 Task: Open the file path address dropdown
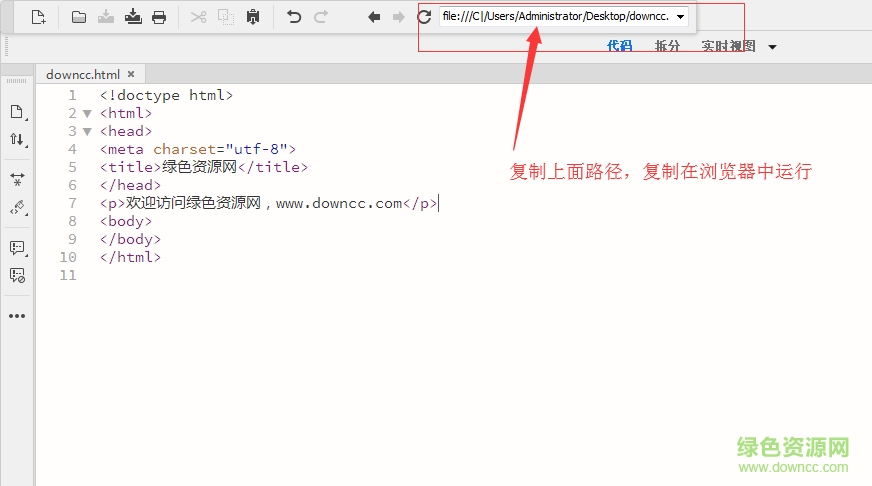coord(681,17)
